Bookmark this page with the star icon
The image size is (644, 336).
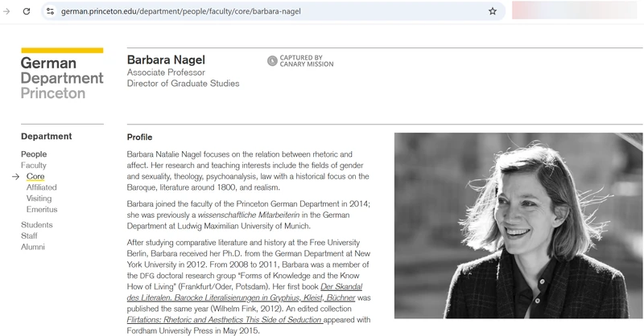(x=493, y=11)
